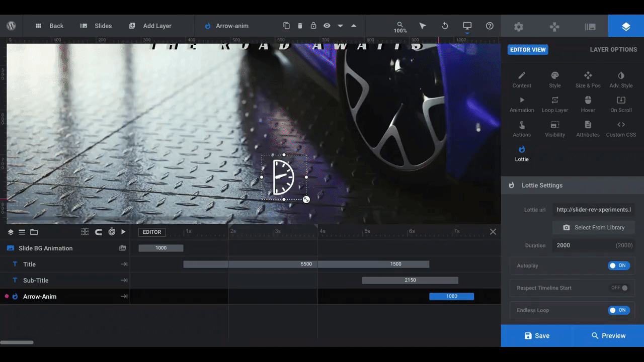Click the Lottie url input field
This screenshot has height=362, width=644.
pos(594,210)
